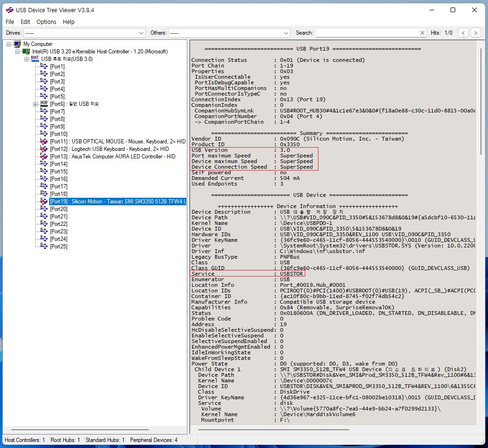Go to next search hit
Image resolution: width=488 pixels, height=448 pixels.
[475, 33]
